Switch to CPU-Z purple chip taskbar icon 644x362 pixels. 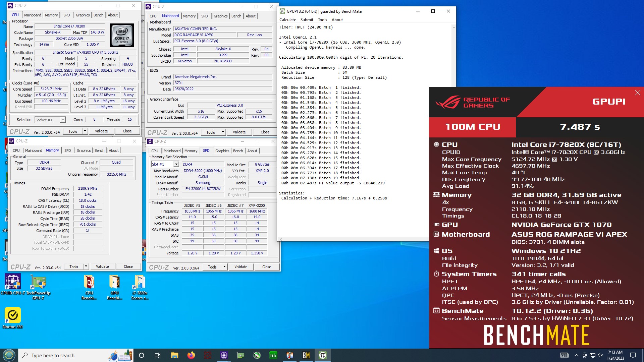point(224,355)
